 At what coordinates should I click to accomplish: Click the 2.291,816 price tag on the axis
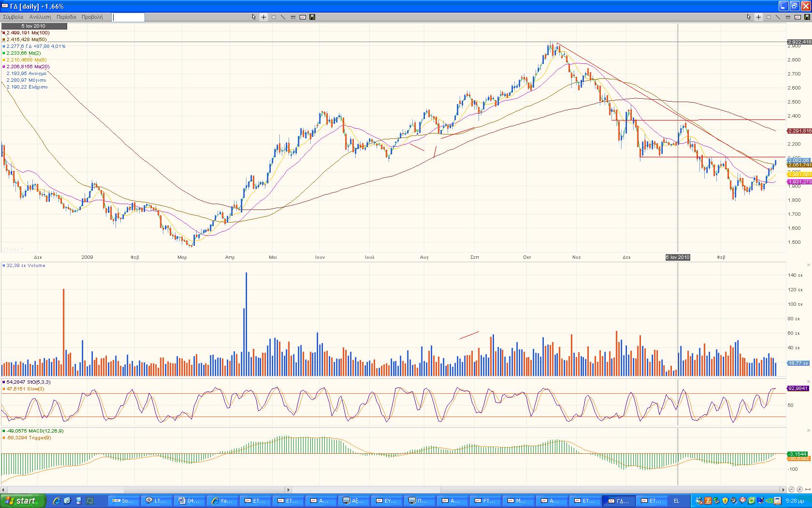click(799, 131)
